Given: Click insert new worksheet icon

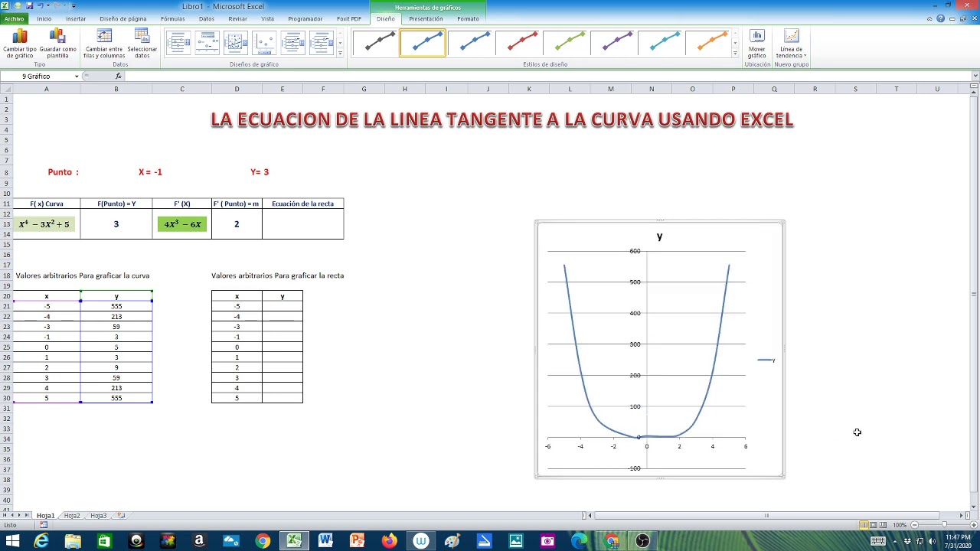Looking at the screenshot, I should point(121,516).
